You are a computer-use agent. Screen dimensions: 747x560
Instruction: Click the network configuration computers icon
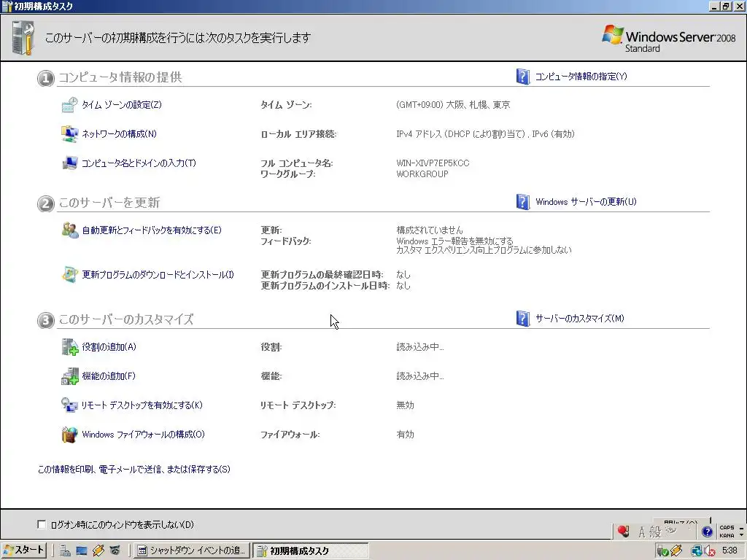click(69, 134)
